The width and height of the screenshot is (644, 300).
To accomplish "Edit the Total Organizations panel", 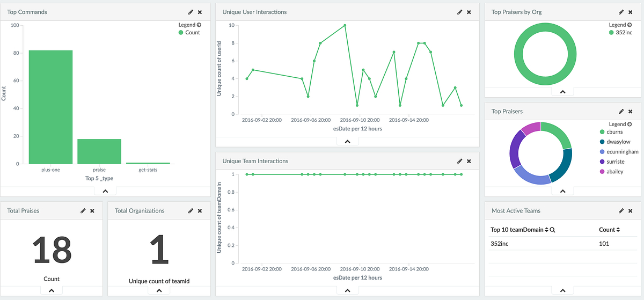I will coord(191,211).
